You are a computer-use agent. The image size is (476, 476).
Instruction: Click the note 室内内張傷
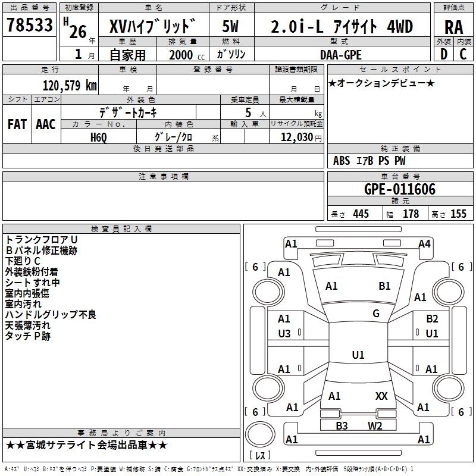coord(27,293)
